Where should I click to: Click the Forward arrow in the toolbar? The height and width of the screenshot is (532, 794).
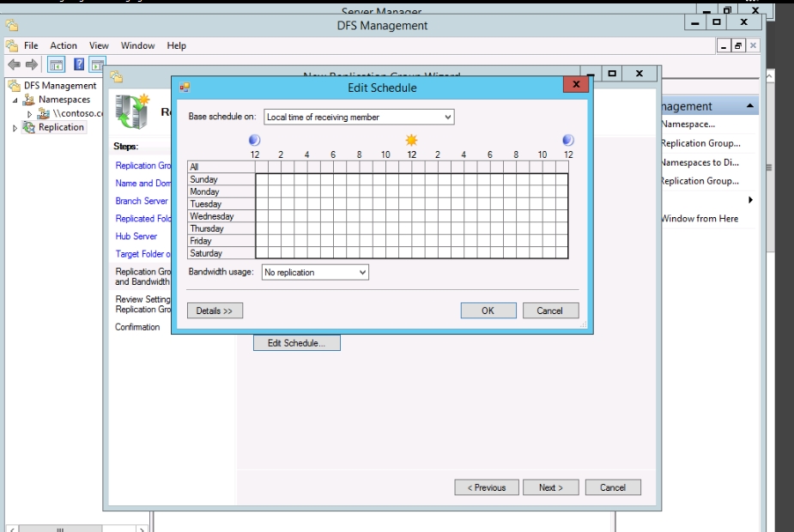(x=32, y=65)
